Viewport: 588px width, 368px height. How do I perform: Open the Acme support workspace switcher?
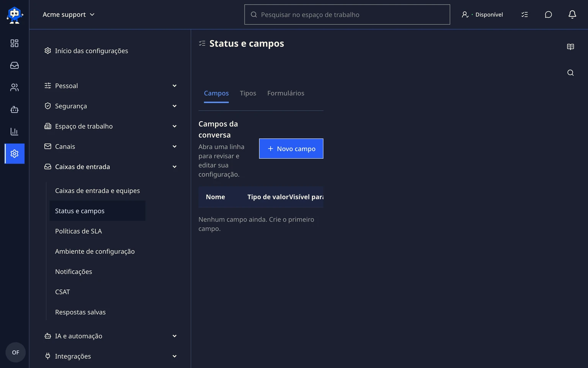click(x=69, y=15)
